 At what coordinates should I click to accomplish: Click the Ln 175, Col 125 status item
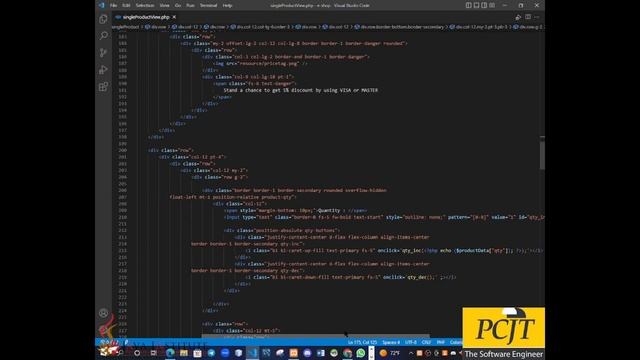tap(362, 342)
